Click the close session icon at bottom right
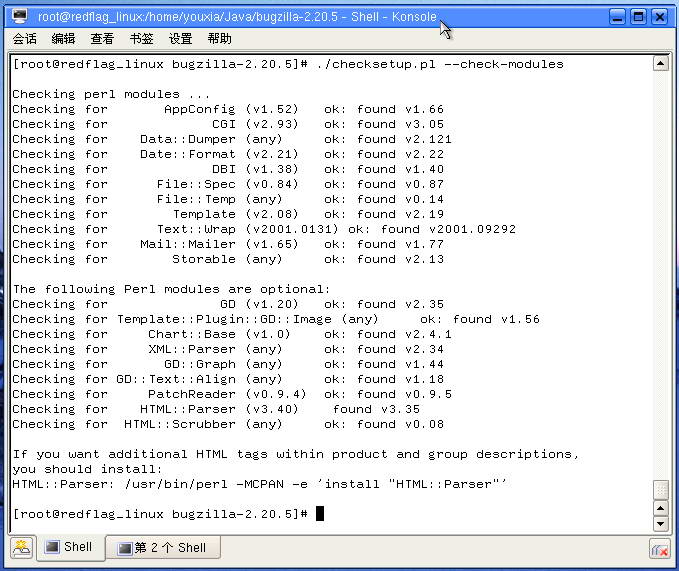Viewport: 679px width, 571px height. 659,548
